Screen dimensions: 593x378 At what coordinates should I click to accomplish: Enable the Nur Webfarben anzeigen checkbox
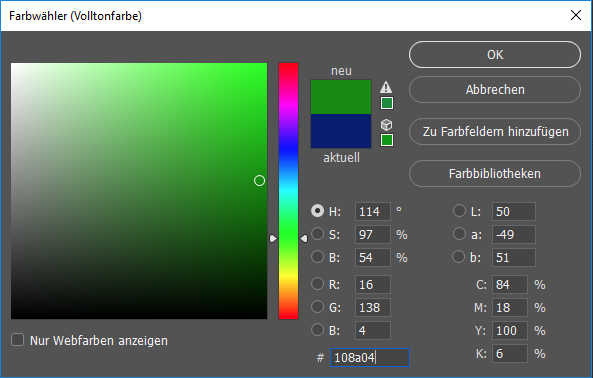pos(17,340)
